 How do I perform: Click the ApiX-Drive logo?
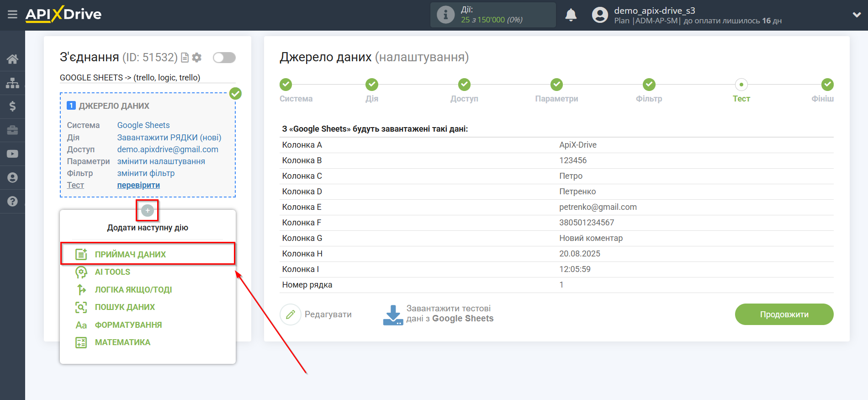click(x=64, y=14)
